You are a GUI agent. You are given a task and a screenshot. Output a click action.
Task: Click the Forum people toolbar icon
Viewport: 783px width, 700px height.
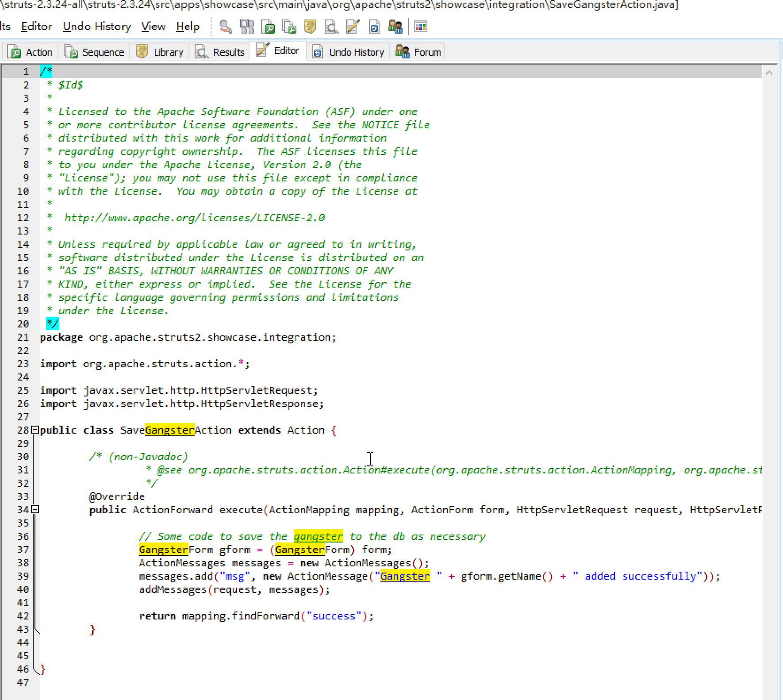pos(395,27)
